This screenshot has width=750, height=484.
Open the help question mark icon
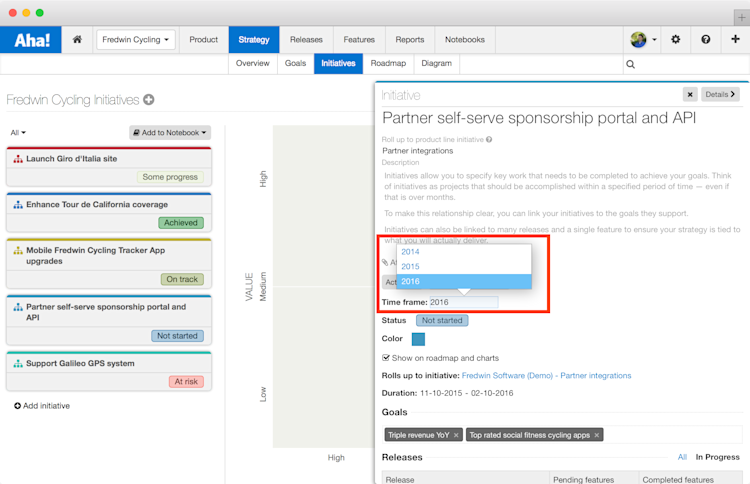pyautogui.click(x=706, y=40)
